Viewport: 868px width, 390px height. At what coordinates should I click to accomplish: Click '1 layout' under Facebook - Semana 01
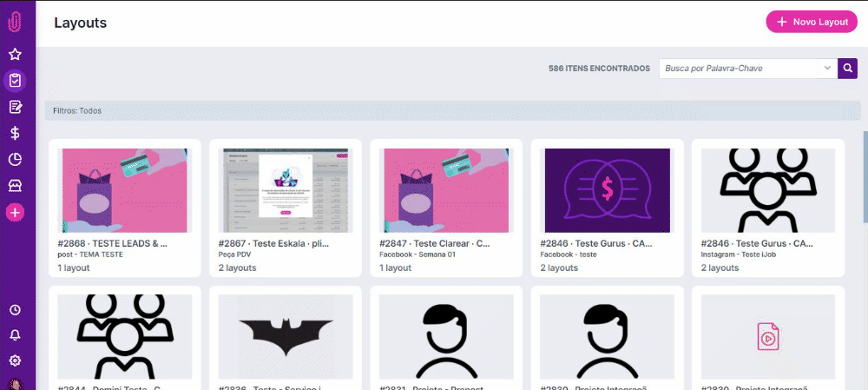pyautogui.click(x=395, y=268)
